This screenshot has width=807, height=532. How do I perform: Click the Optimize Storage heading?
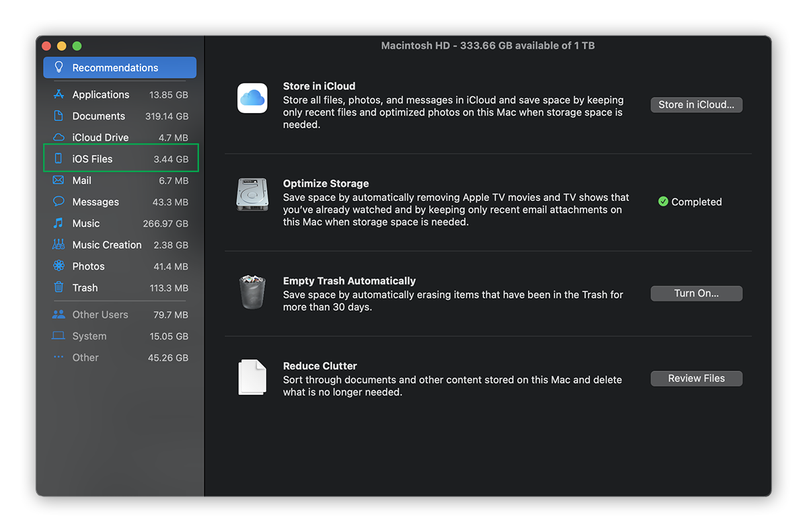coord(326,184)
